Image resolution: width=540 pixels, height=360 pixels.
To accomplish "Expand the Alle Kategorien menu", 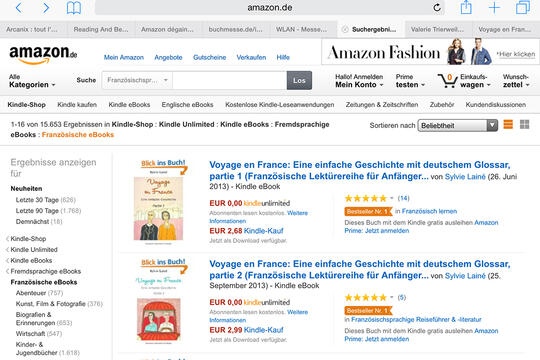I will click(32, 81).
